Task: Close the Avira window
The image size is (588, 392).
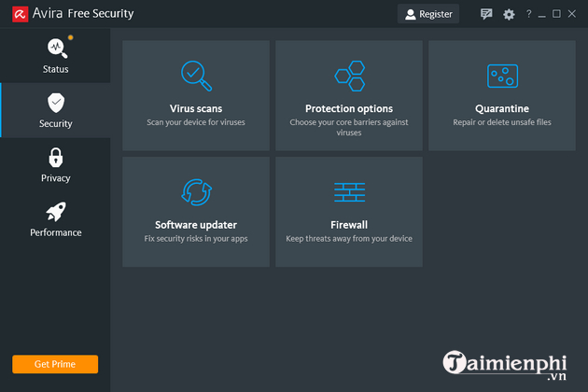Action: 572,14
